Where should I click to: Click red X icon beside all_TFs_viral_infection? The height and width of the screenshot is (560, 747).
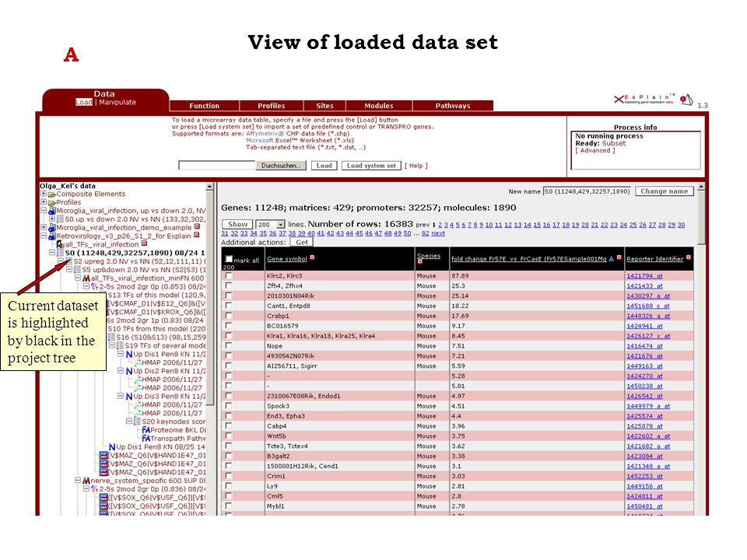pos(144,243)
